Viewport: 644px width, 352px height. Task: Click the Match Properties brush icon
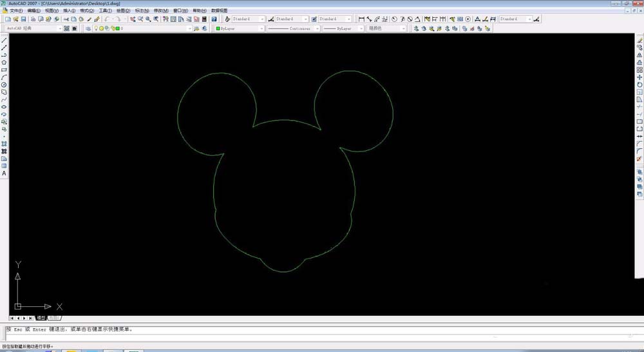coord(97,19)
